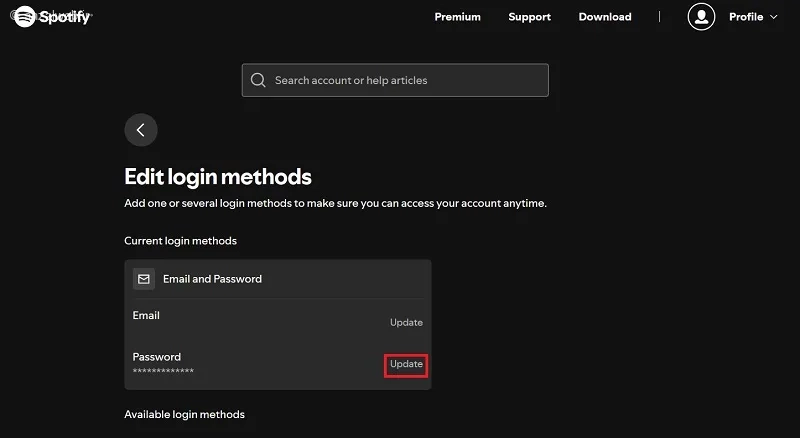
Task: Click the Current login methods label
Action: point(180,241)
